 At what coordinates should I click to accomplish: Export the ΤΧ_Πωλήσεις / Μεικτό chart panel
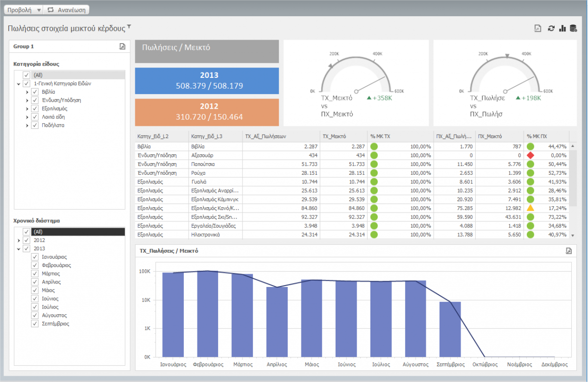click(568, 251)
